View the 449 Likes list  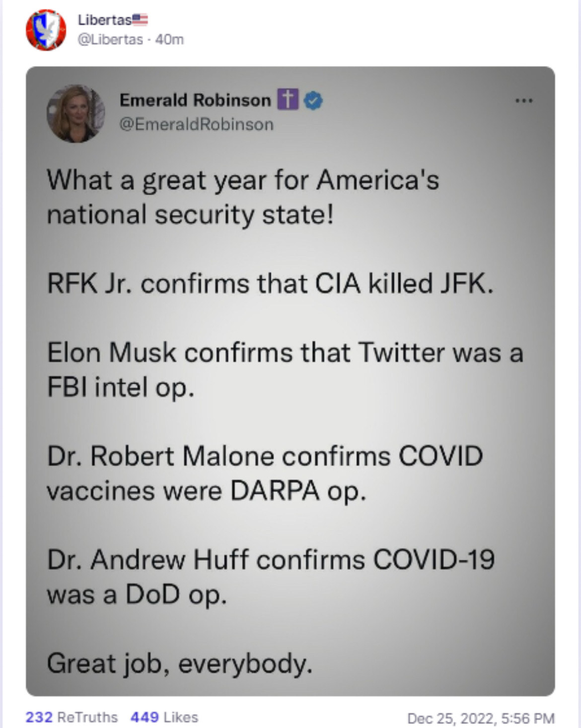tap(164, 717)
